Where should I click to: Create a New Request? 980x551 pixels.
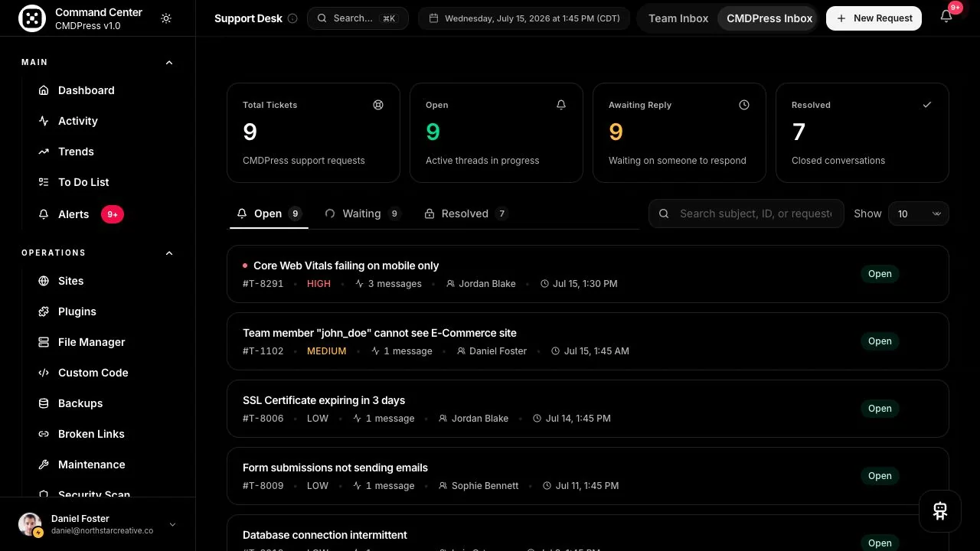(874, 18)
